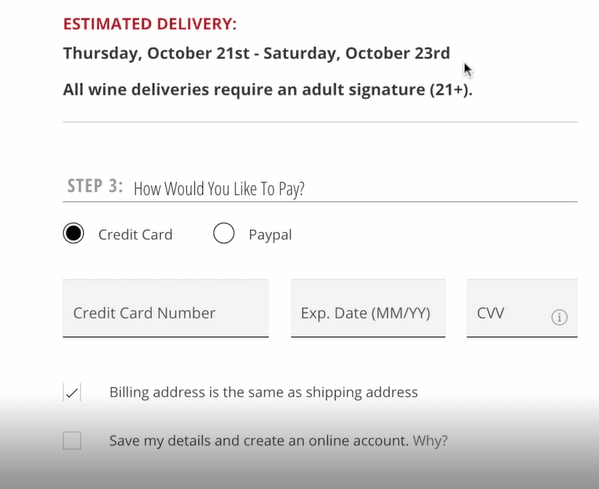Click the ESTIMATED DELIVERY heading
The image size is (599, 489).
pyautogui.click(x=150, y=24)
